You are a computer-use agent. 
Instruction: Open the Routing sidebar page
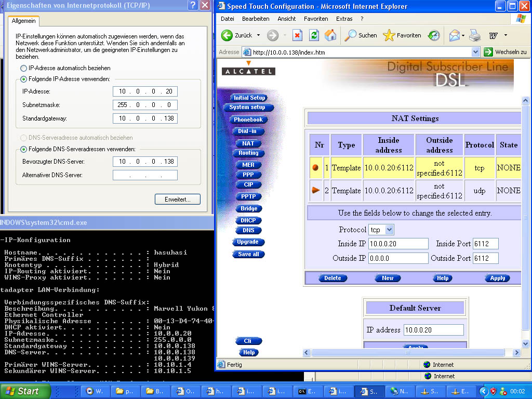click(x=248, y=153)
